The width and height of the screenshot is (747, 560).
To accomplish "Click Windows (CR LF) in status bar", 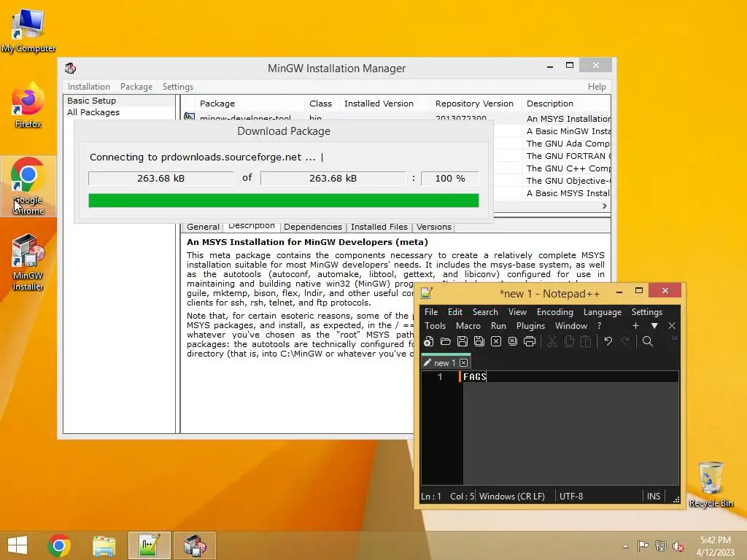I will 511,496.
